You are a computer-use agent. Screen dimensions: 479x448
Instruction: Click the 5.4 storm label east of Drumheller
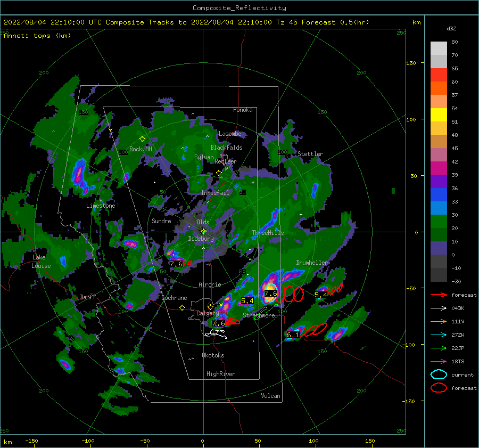point(321,295)
